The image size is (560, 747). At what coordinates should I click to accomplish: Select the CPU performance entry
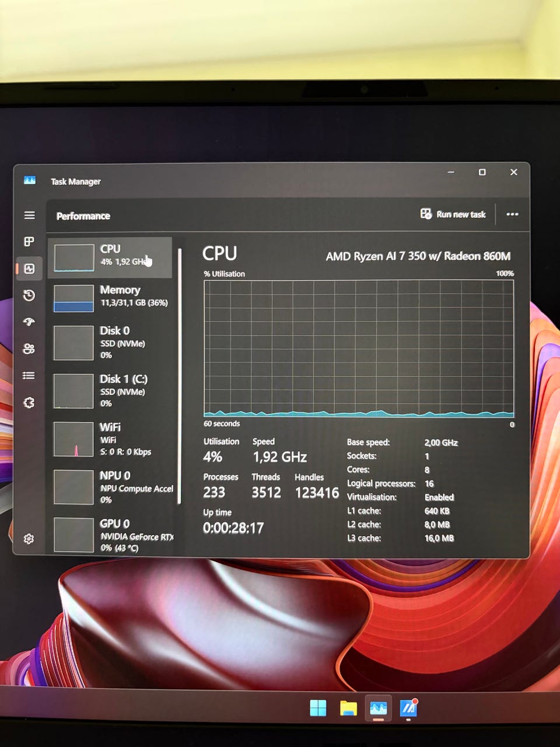(x=110, y=257)
